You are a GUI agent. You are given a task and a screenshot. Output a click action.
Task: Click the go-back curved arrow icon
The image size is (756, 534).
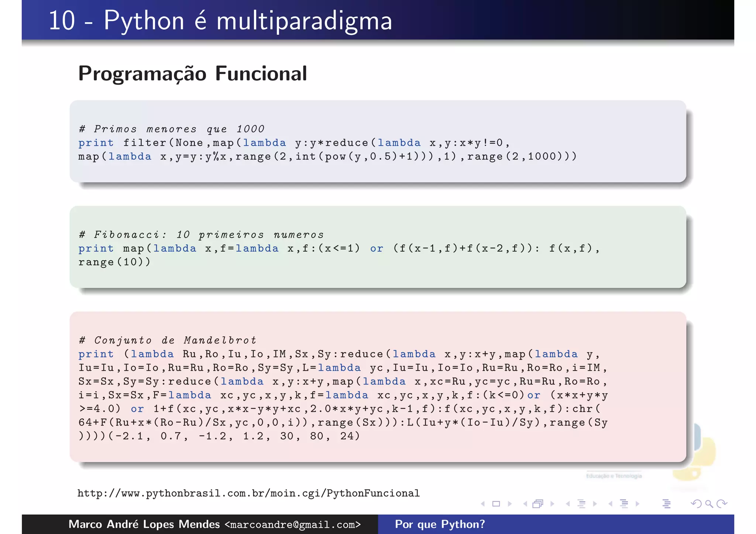(x=695, y=504)
